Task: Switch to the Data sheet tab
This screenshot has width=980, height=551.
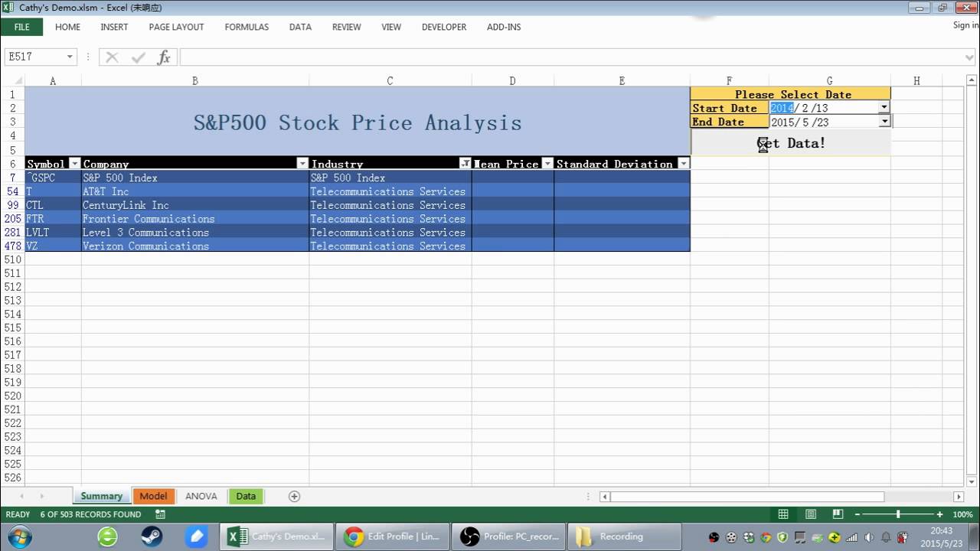Action: click(x=246, y=496)
